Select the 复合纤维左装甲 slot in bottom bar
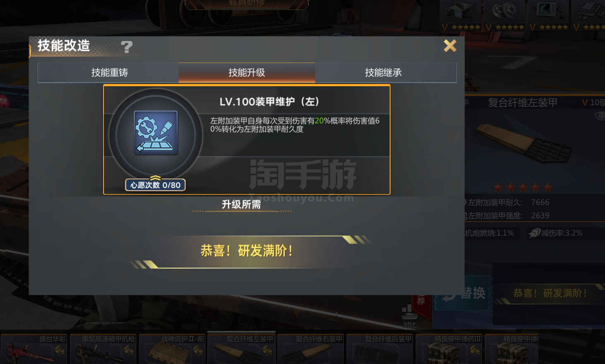This screenshot has width=605, height=364. (x=241, y=349)
